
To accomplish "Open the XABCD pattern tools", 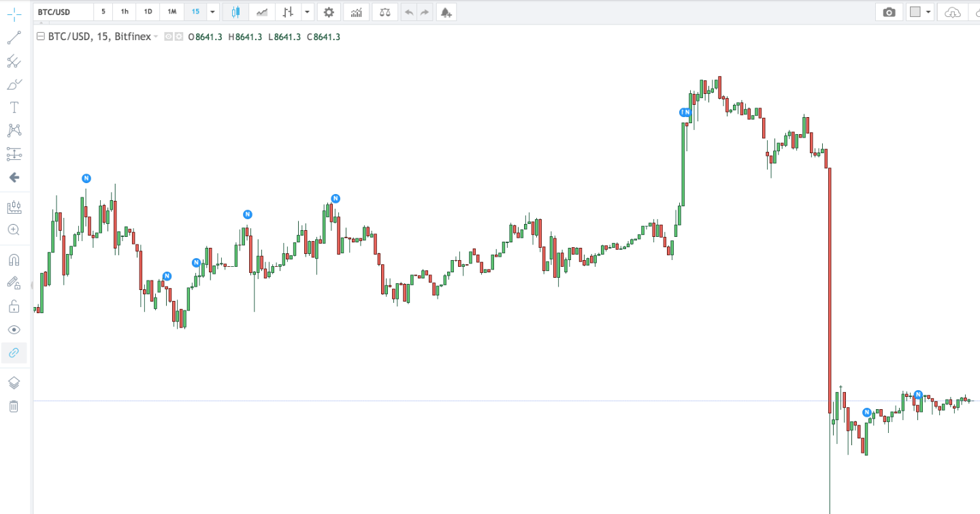I will (14, 130).
